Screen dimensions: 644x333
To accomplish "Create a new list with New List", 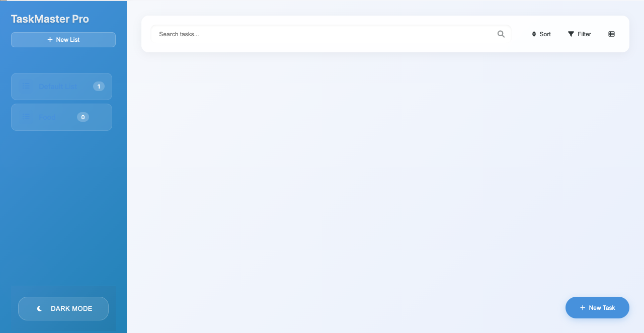I will pyautogui.click(x=63, y=40).
